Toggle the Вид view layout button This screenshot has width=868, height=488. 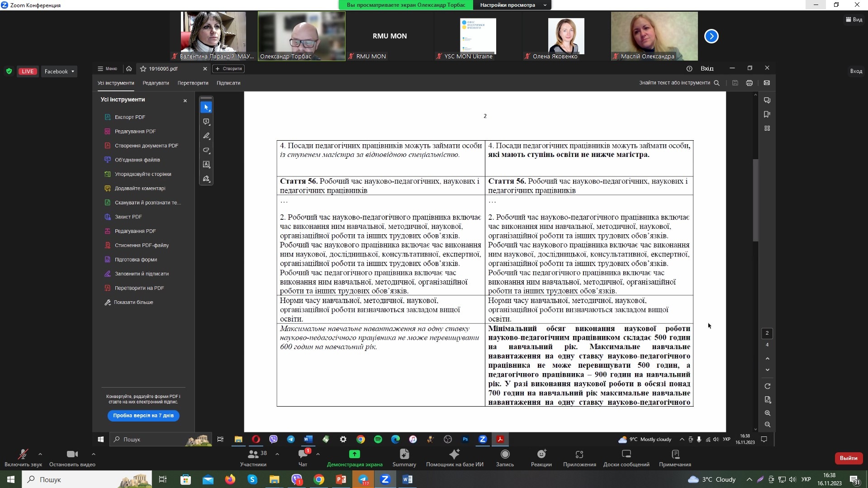click(854, 19)
